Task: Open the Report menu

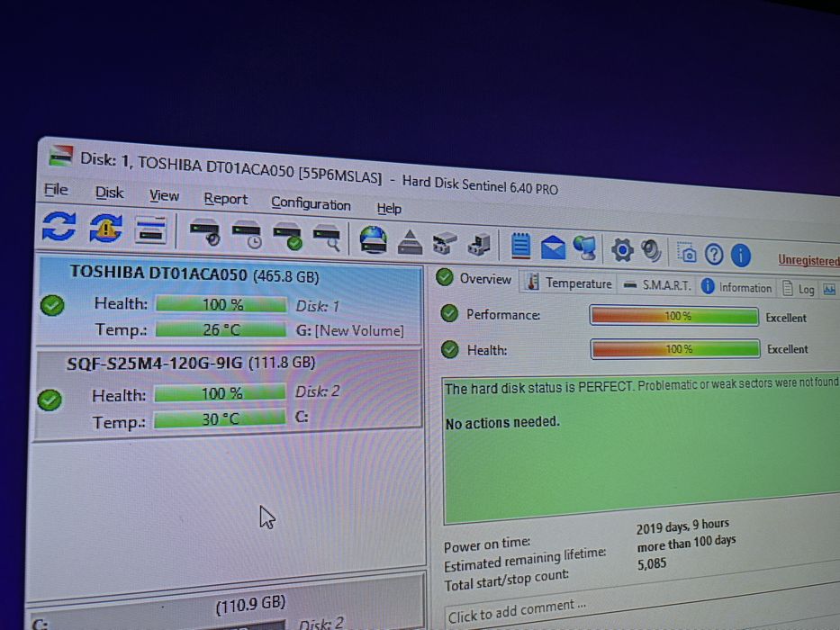Action: pos(226,199)
